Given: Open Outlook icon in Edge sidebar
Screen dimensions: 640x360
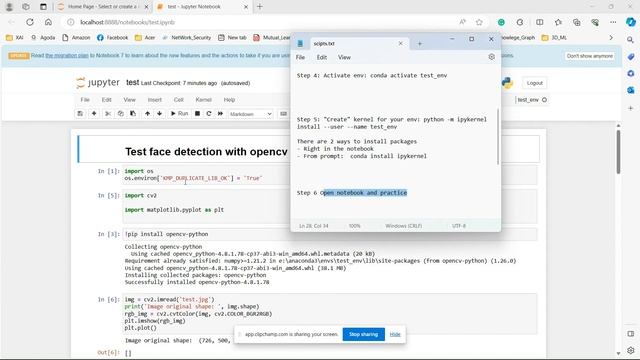Looking at the screenshot, I should [631, 90].
